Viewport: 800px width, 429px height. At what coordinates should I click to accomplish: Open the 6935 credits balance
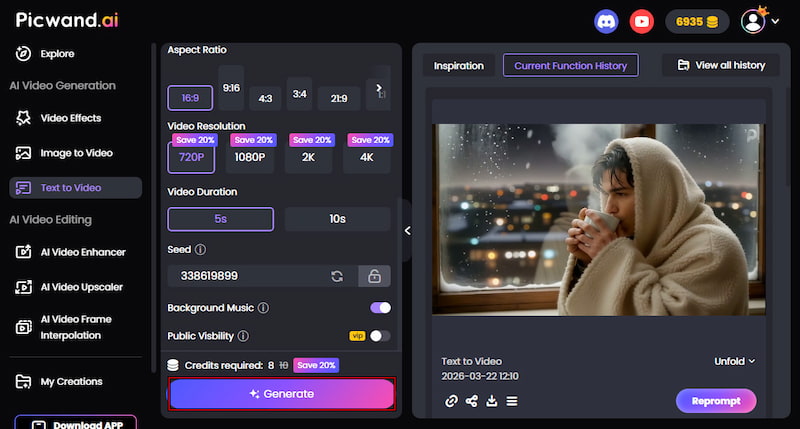[697, 22]
